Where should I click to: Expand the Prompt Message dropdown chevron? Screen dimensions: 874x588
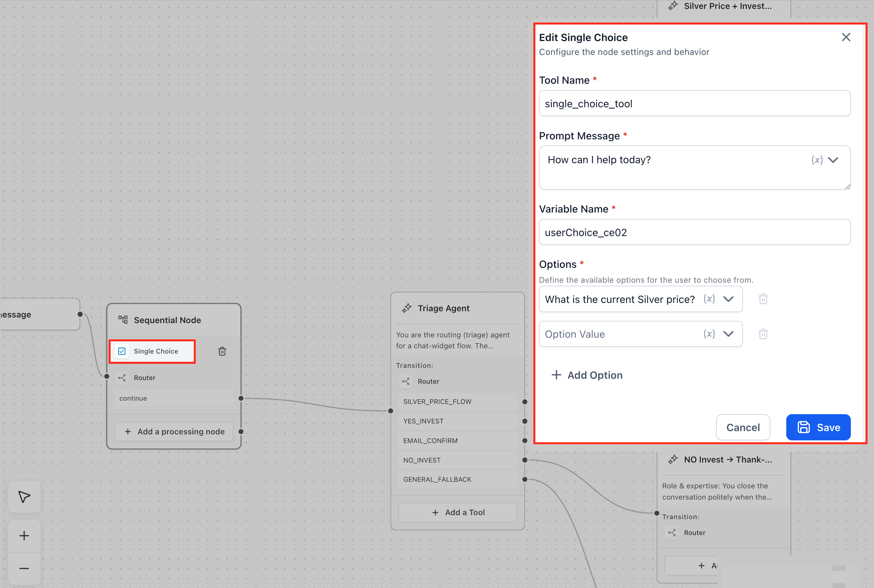(x=833, y=160)
